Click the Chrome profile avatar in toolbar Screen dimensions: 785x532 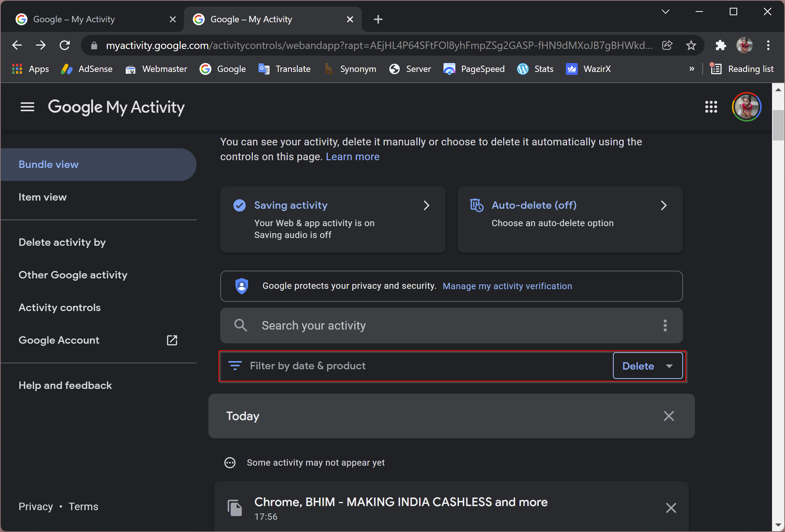coord(744,45)
